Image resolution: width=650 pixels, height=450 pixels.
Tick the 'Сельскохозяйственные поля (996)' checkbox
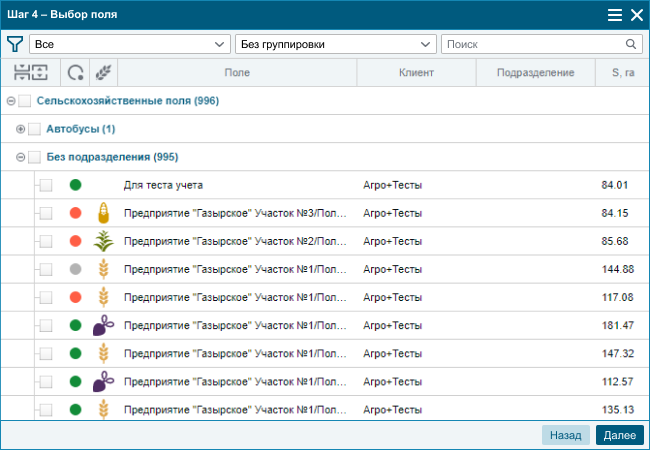tap(25, 101)
